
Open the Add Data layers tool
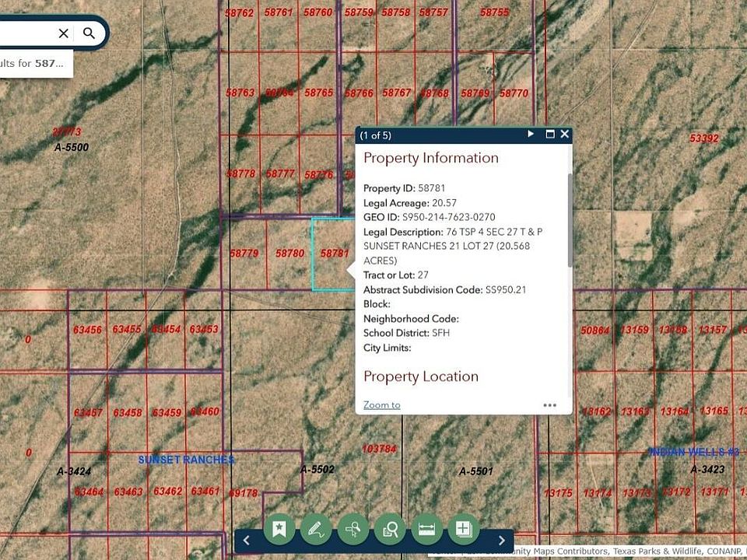[464, 529]
